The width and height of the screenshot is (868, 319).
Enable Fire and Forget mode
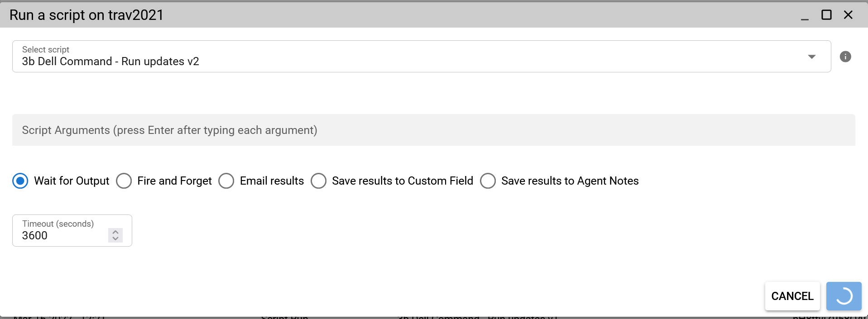tap(124, 181)
